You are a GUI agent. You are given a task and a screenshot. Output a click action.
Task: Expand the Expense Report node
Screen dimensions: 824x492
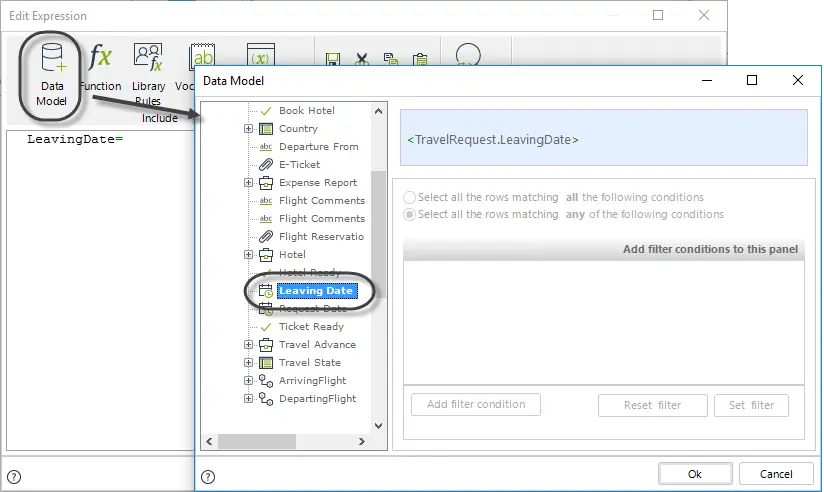248,182
